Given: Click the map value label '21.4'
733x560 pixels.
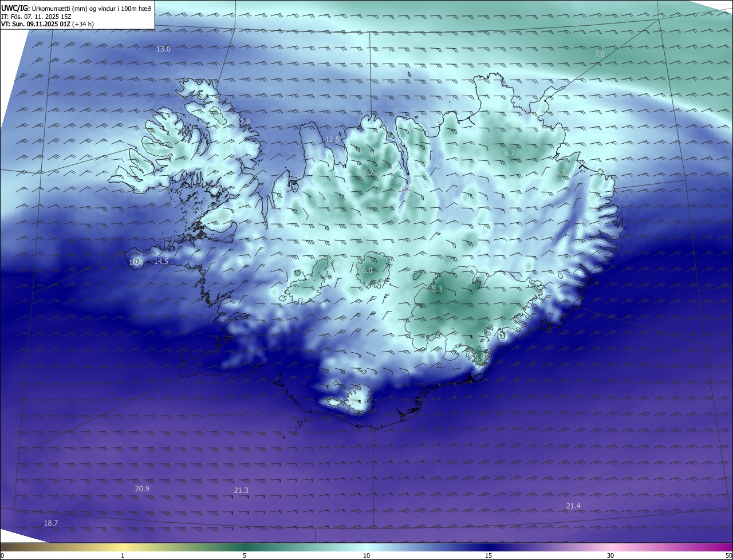Looking at the screenshot, I should coord(573,506).
